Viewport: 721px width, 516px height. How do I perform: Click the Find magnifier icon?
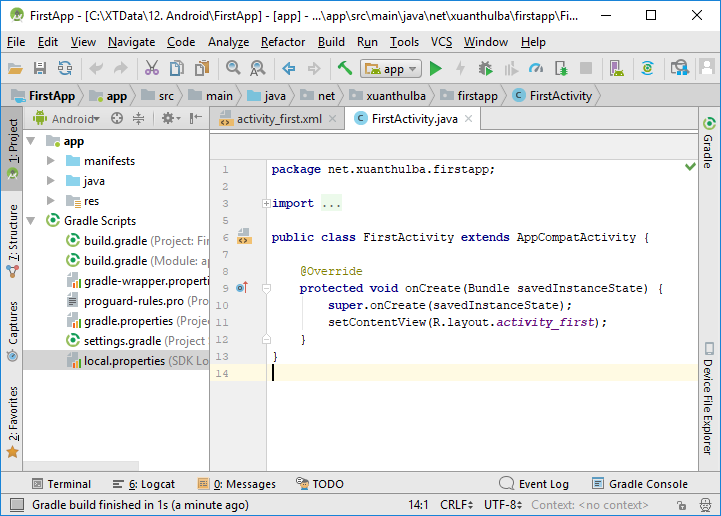pos(233,69)
